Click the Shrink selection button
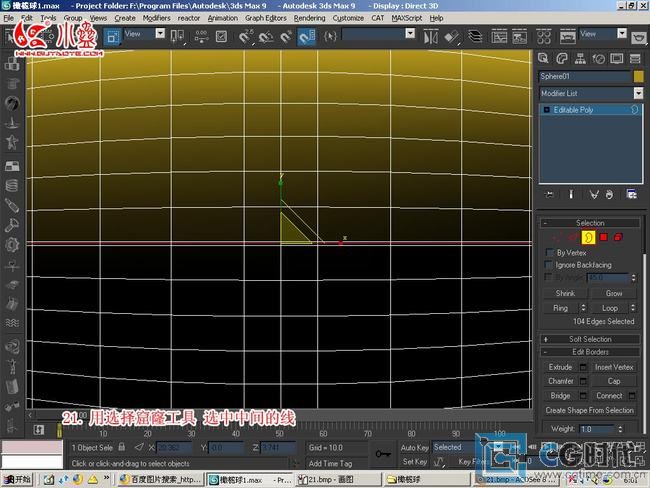 pyautogui.click(x=565, y=294)
